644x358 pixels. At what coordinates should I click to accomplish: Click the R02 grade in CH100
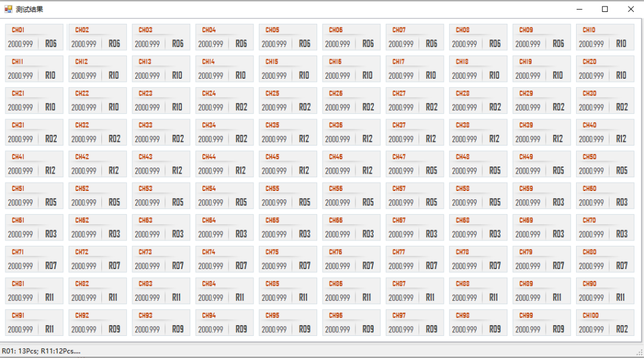(621, 329)
